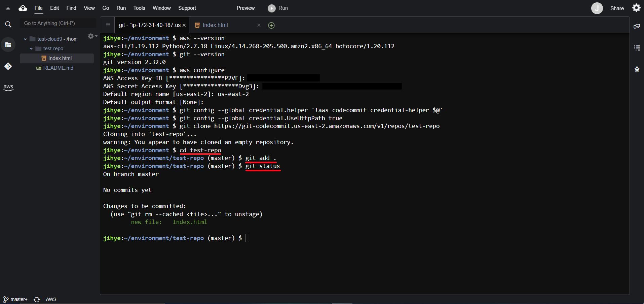Open the Edit menu
Screen dimensions: 644x304
tap(54, 8)
